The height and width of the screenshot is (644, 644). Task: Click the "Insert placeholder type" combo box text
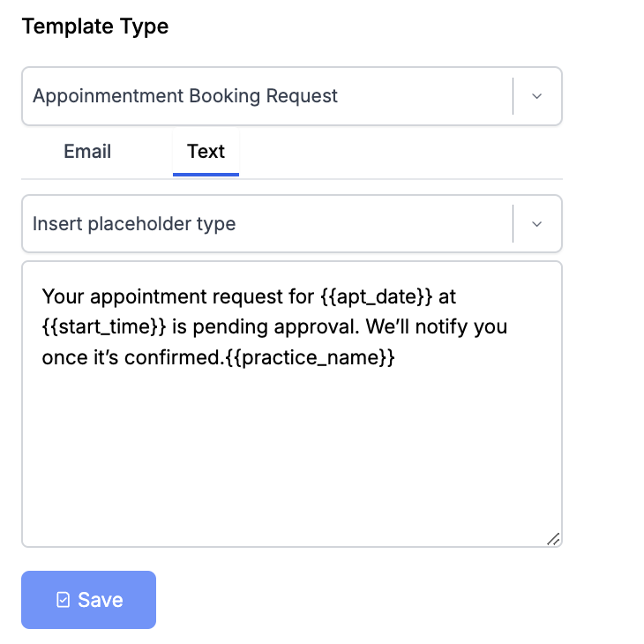[134, 224]
